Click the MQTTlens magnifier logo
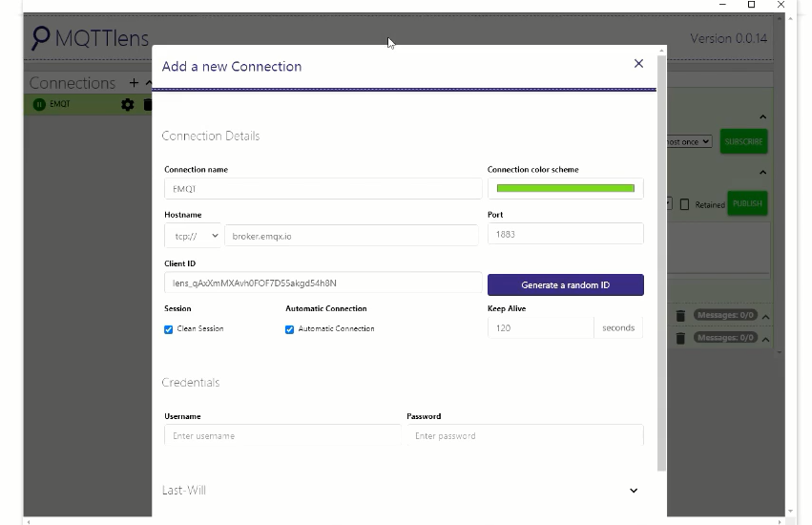This screenshot has width=812, height=525. pos(41,38)
